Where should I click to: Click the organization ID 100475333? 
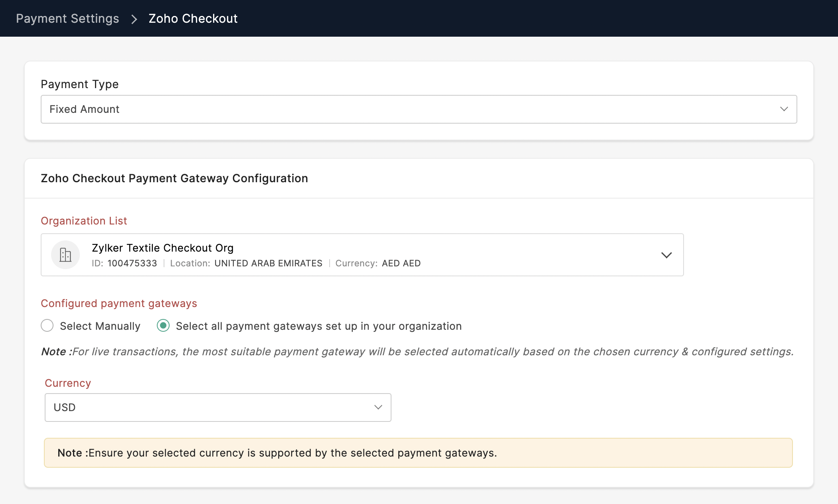(132, 263)
